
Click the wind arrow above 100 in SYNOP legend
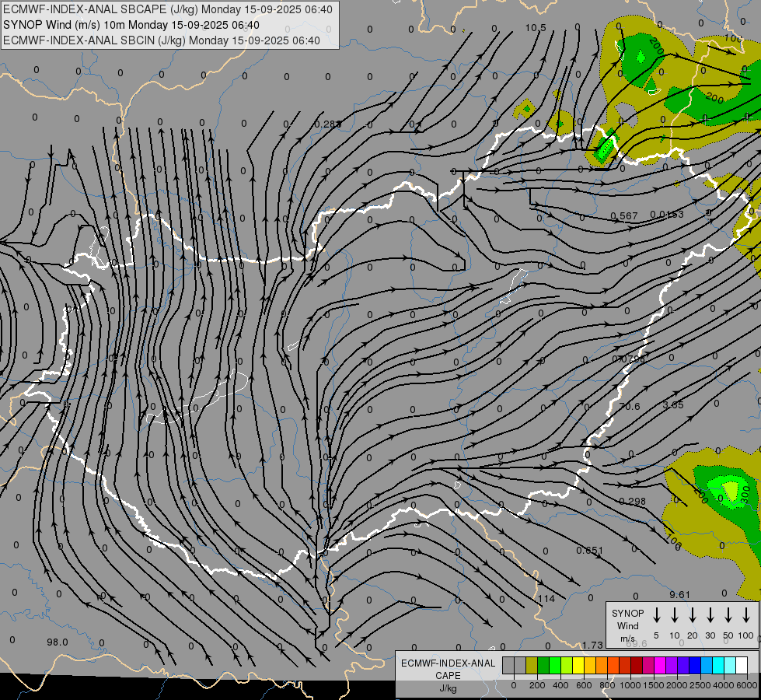(746, 615)
